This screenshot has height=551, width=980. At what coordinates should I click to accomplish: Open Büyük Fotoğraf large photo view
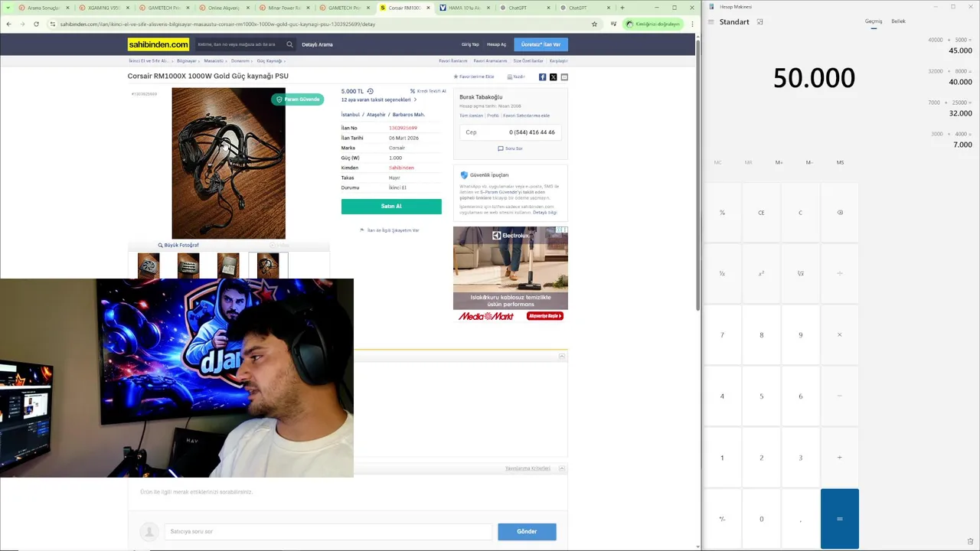pos(178,245)
